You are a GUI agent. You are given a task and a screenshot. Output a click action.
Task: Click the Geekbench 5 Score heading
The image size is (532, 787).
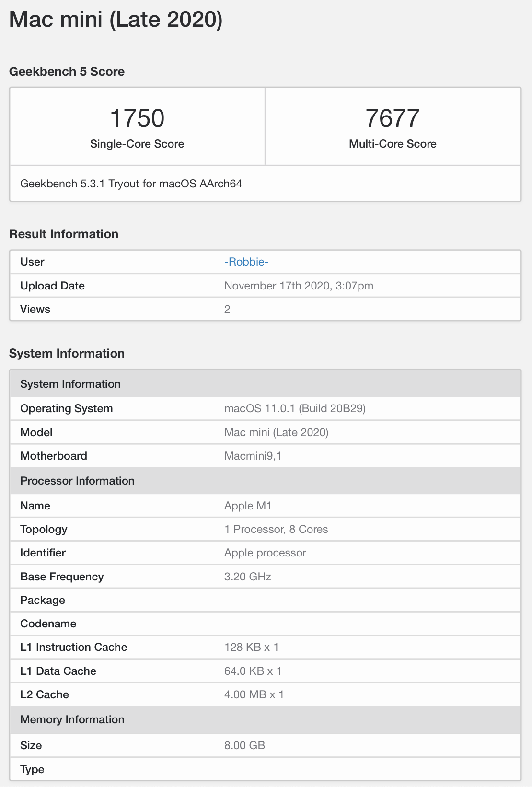click(67, 71)
